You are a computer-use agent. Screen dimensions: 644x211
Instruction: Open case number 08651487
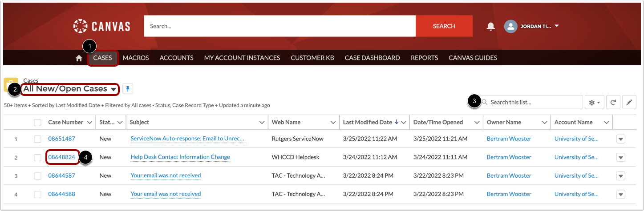click(x=61, y=139)
